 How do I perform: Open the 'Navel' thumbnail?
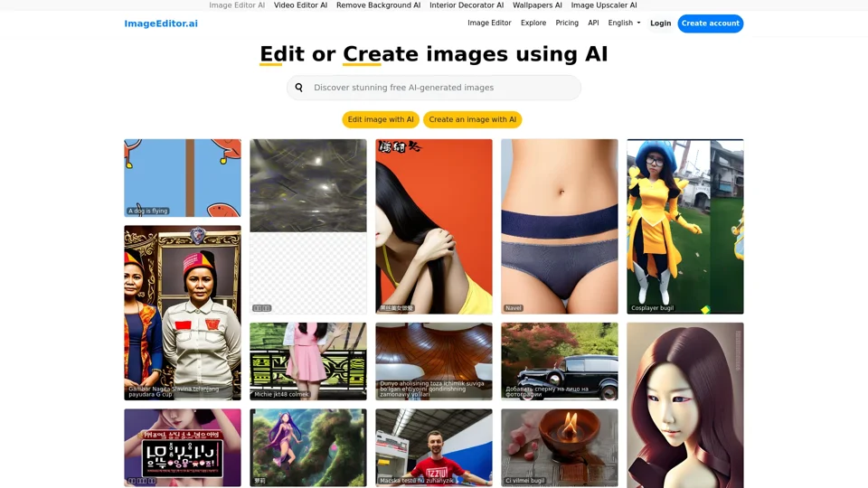pyautogui.click(x=560, y=226)
